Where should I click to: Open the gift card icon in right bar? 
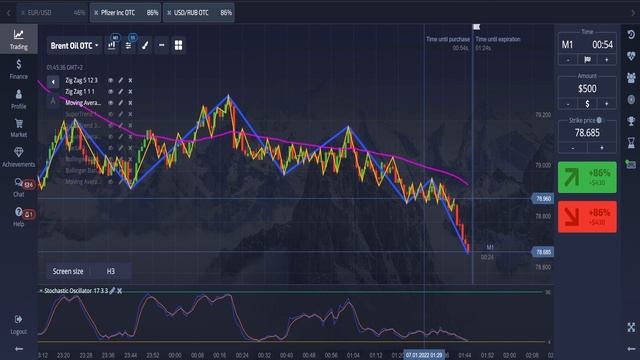coord(631,164)
